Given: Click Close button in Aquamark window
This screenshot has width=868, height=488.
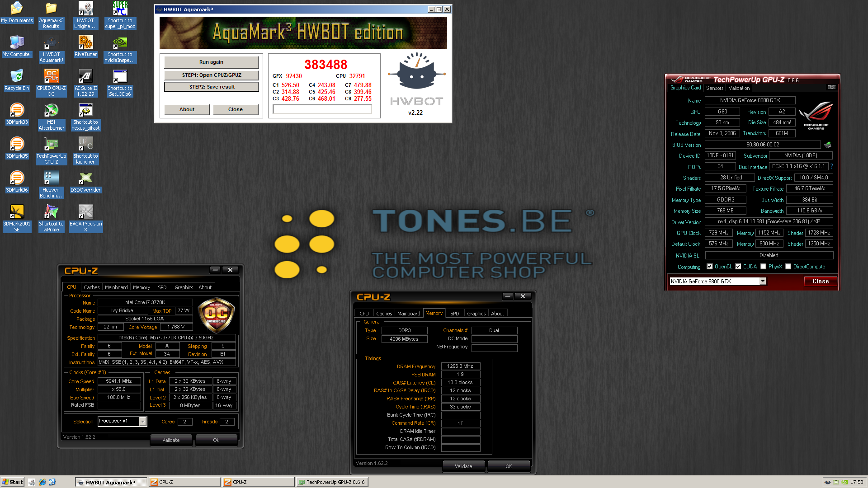Looking at the screenshot, I should pos(236,109).
